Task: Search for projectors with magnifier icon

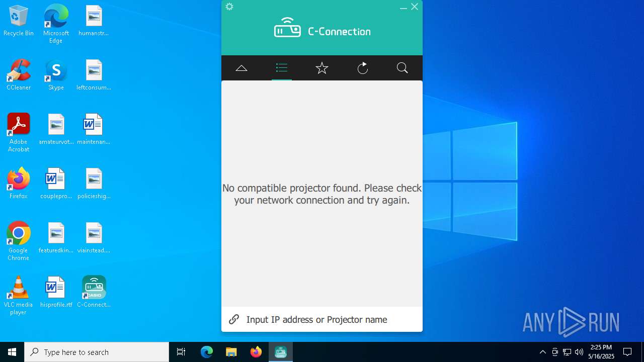Action: pyautogui.click(x=403, y=68)
